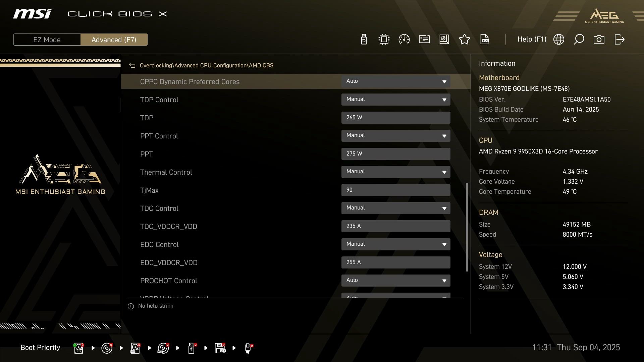The height and width of the screenshot is (362, 644).
Task: Expand the Thermal Control dropdown
Action: pos(395,172)
